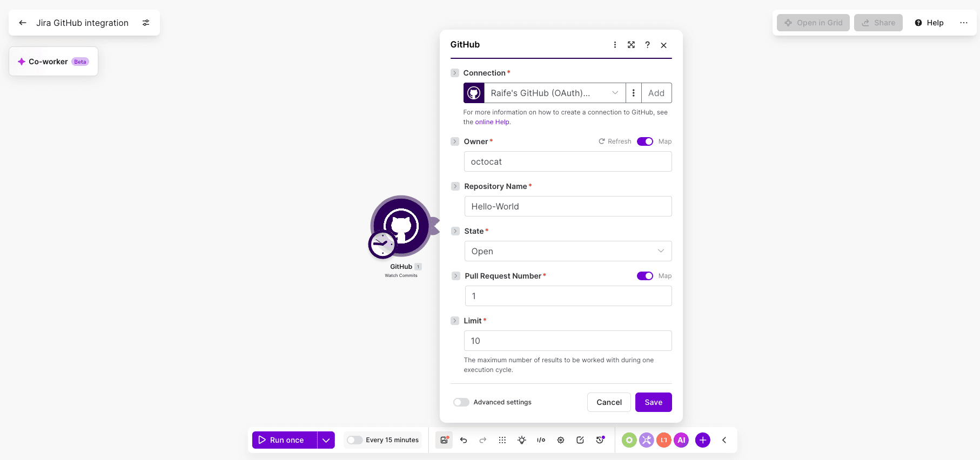Click the purple plus add favorites icon
980x460 pixels.
[703, 440]
